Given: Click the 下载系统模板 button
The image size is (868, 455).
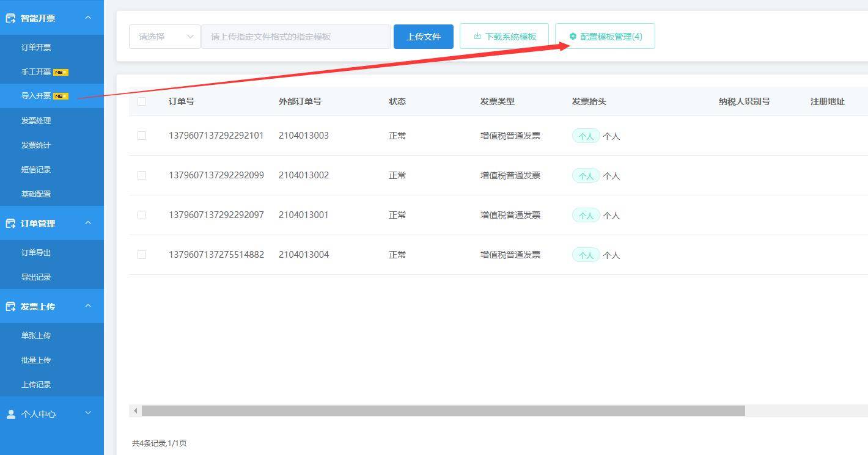Looking at the screenshot, I should pos(504,36).
